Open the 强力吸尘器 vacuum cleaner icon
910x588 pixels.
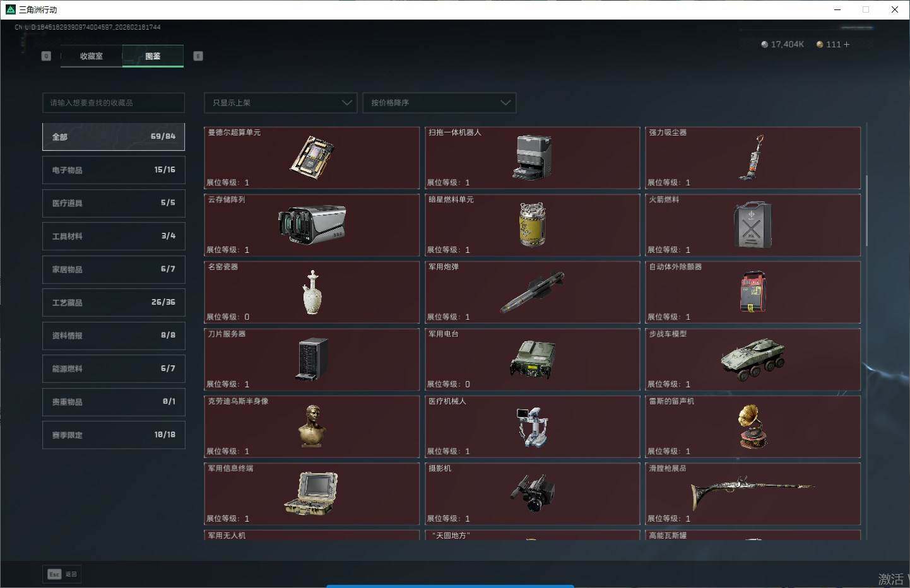752,157
